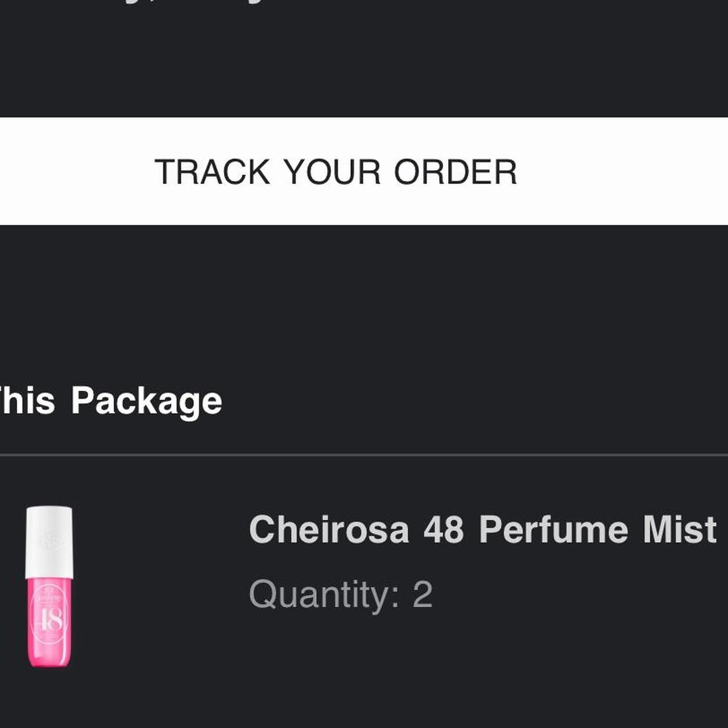Click the word "Package" in the heading
This screenshot has height=728, width=728.
(146, 401)
